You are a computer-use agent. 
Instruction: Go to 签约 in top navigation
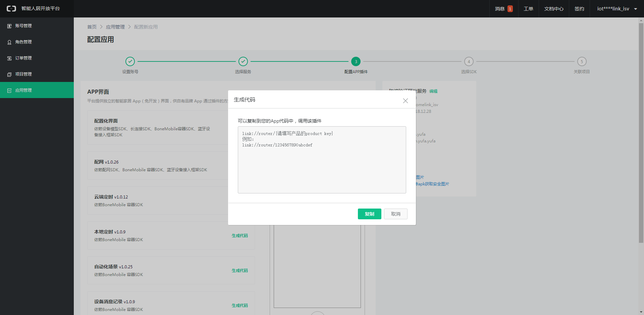tap(579, 9)
